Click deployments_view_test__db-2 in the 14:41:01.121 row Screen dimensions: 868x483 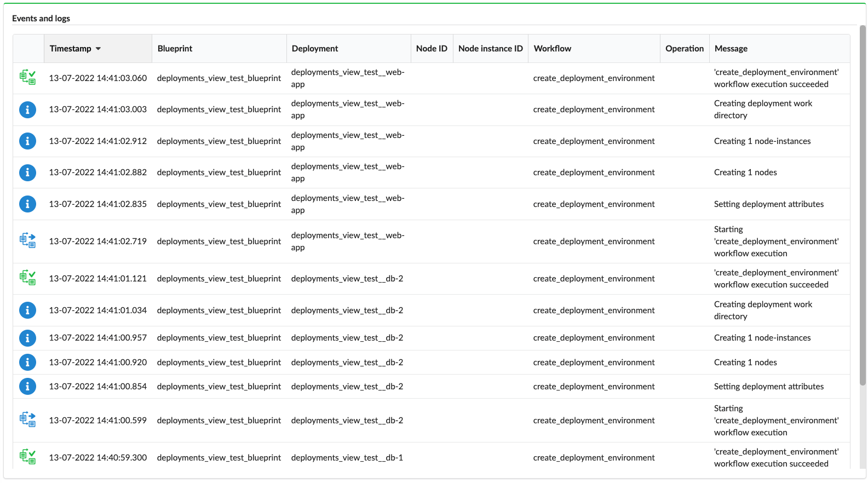point(347,278)
